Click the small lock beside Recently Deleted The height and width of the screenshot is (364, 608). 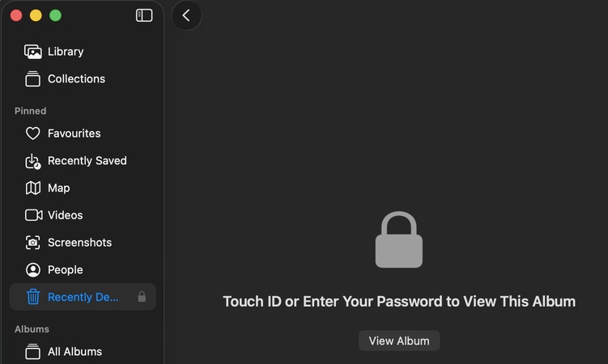[142, 297]
